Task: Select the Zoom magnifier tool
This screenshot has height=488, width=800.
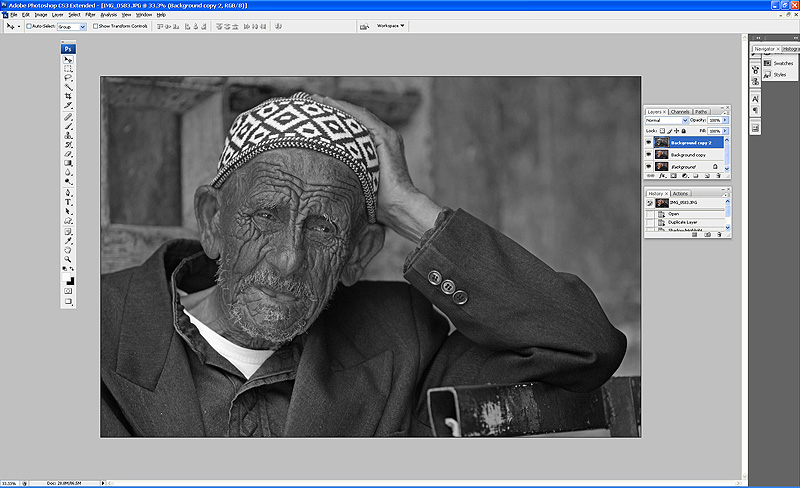Action: [68, 258]
